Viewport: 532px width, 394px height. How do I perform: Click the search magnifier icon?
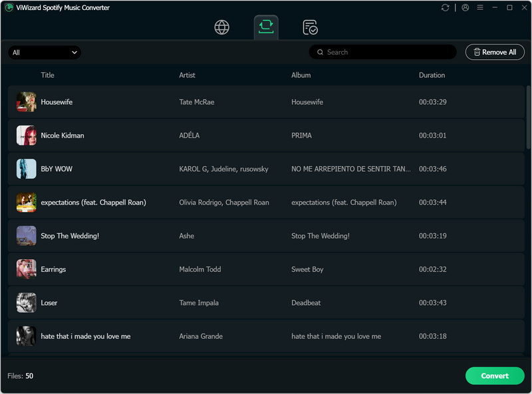(320, 52)
